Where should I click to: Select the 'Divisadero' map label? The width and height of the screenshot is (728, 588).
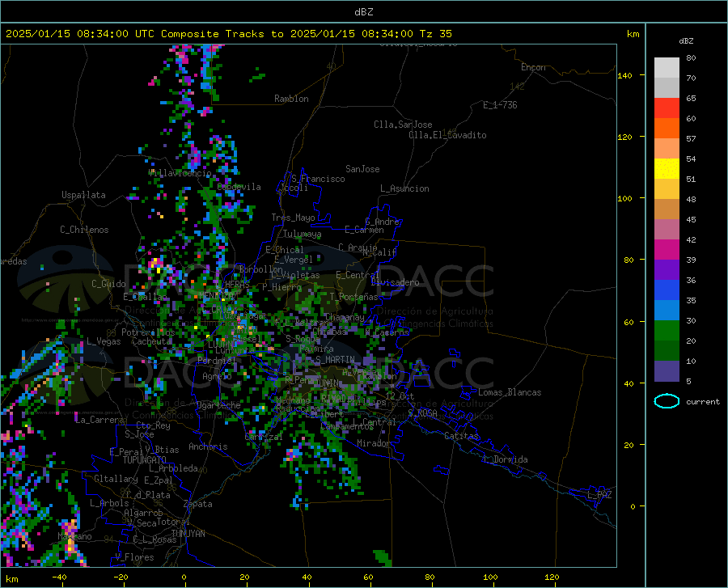point(395,282)
